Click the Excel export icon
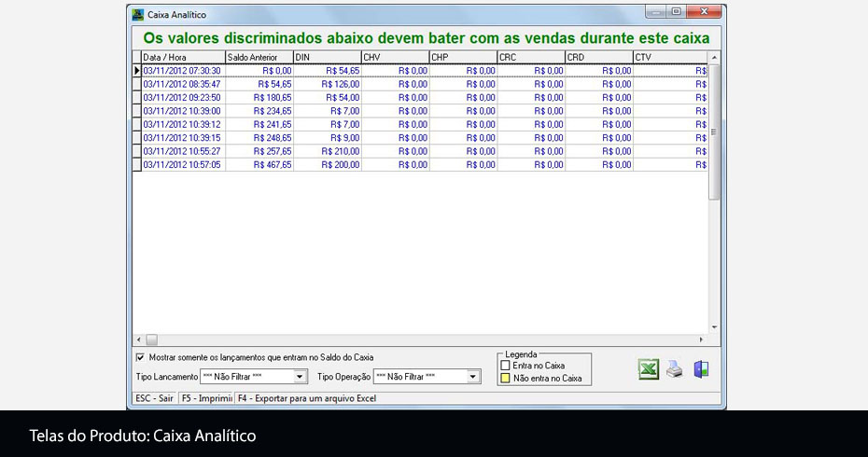This screenshot has height=457, width=868. (x=648, y=369)
